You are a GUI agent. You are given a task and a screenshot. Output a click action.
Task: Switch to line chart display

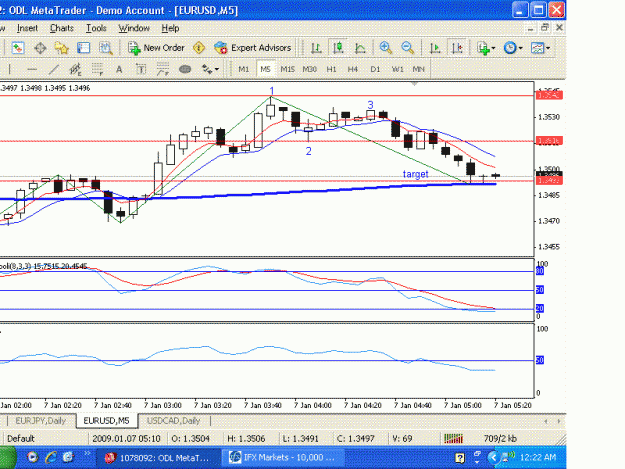pos(360,48)
